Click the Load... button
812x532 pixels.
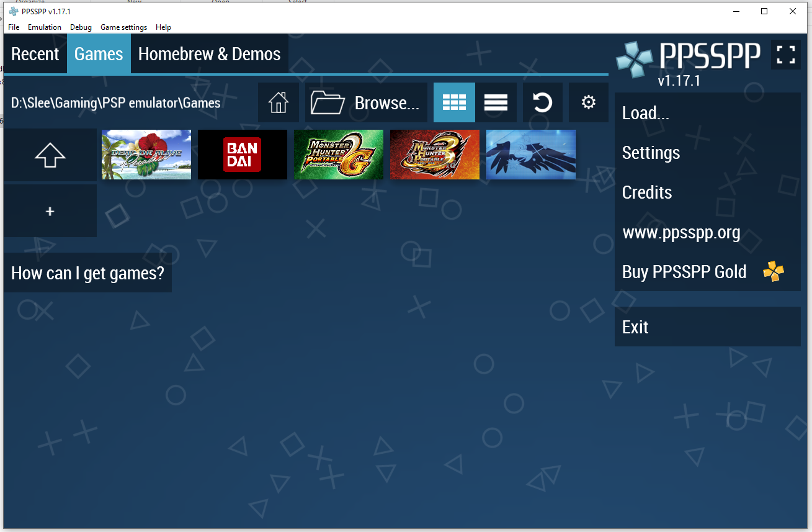[x=708, y=113]
